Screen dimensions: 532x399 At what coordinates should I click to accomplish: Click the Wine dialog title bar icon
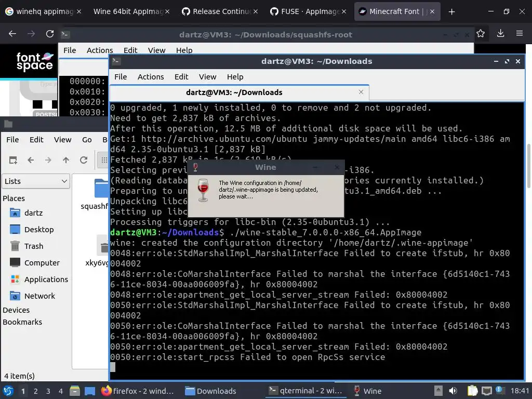coord(195,167)
